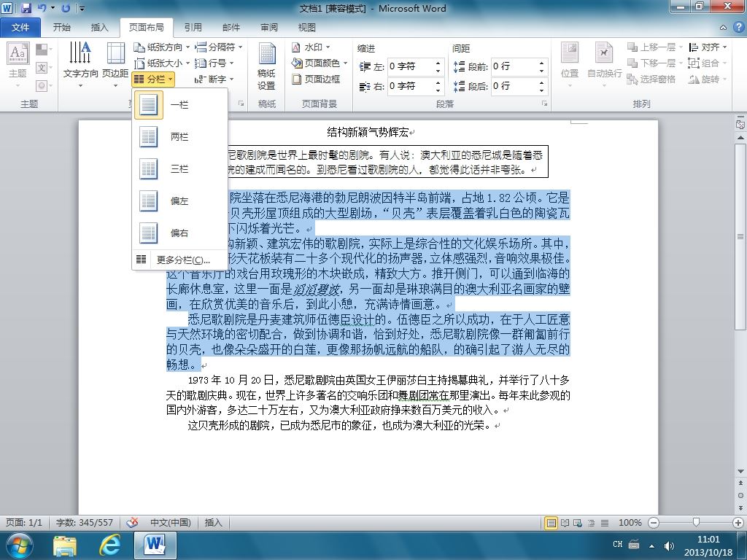Open the Word help question mark icon
This screenshot has height=560, width=747.
coord(738,28)
